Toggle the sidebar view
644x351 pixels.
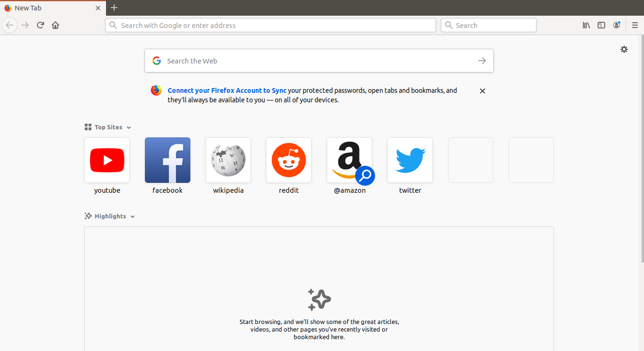click(x=601, y=25)
